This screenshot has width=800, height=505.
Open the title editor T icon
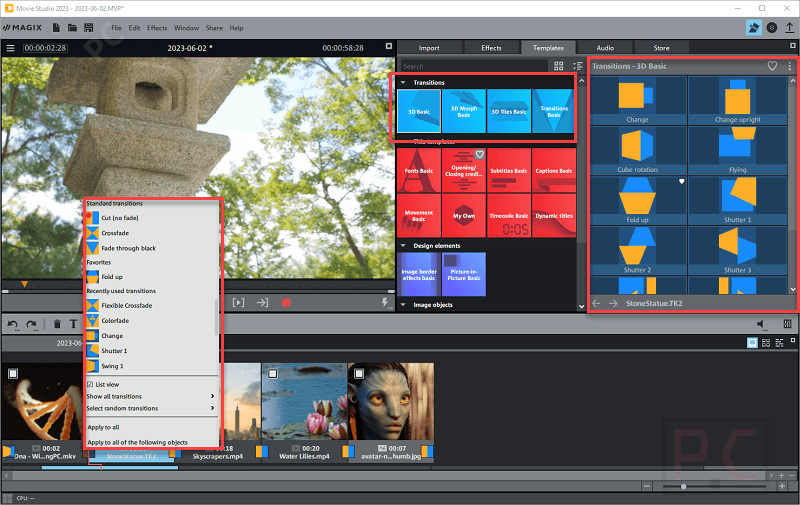click(73, 324)
